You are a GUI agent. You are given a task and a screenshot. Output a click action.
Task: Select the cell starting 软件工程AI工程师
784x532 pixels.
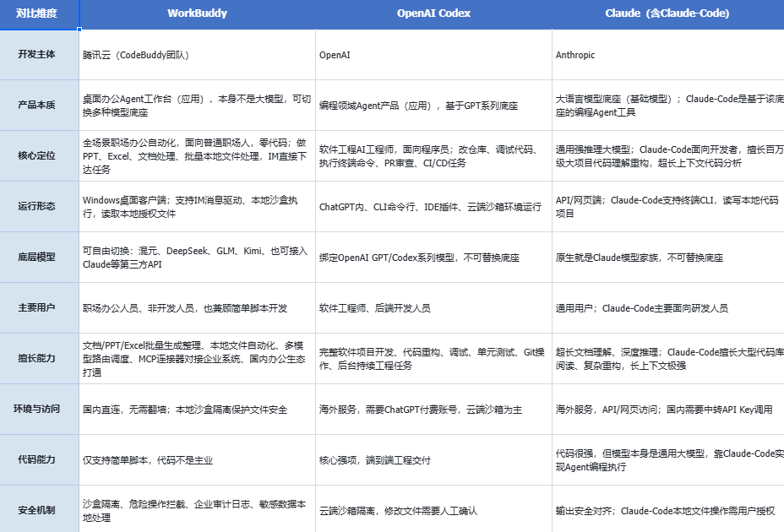click(433, 156)
